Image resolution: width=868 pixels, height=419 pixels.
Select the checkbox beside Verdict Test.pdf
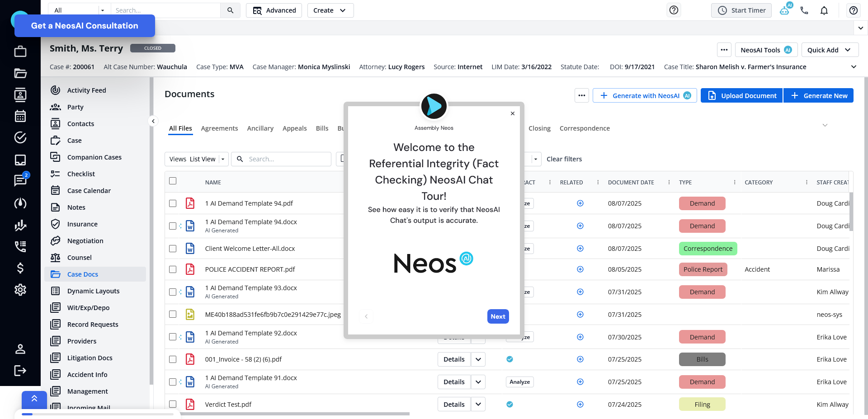pyautogui.click(x=173, y=404)
